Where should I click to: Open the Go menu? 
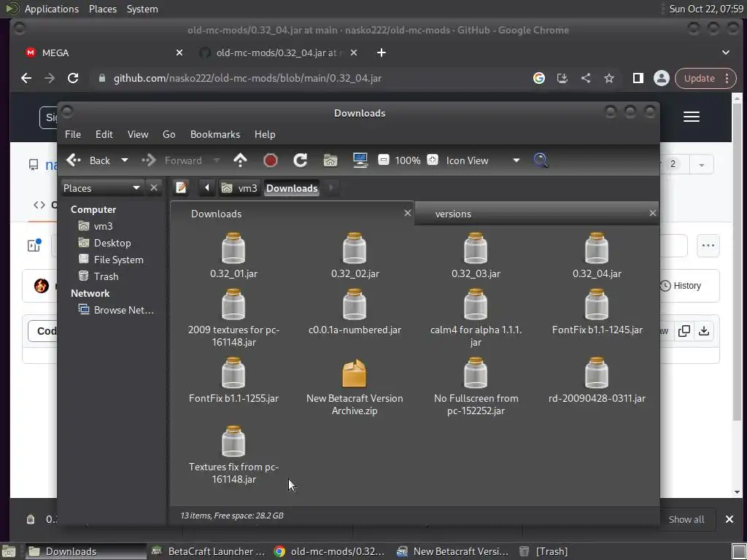click(169, 134)
